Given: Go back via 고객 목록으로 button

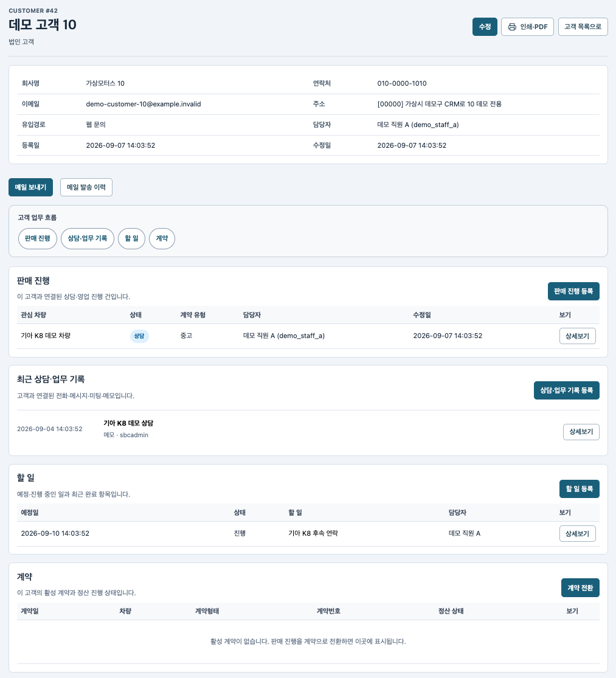Looking at the screenshot, I should click(x=583, y=27).
